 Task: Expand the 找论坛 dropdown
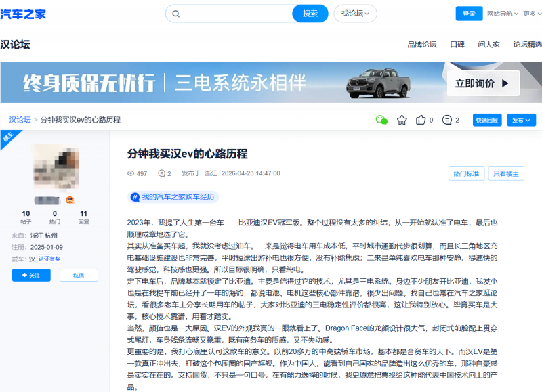[x=355, y=14]
